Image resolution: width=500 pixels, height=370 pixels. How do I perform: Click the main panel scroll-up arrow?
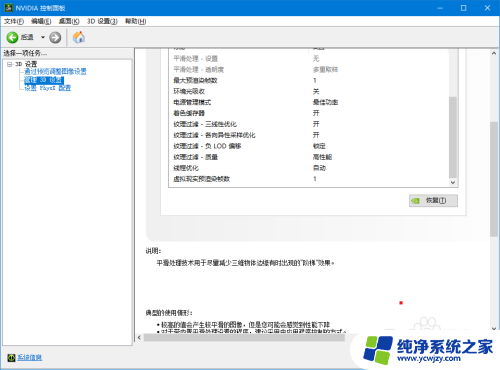494,53
